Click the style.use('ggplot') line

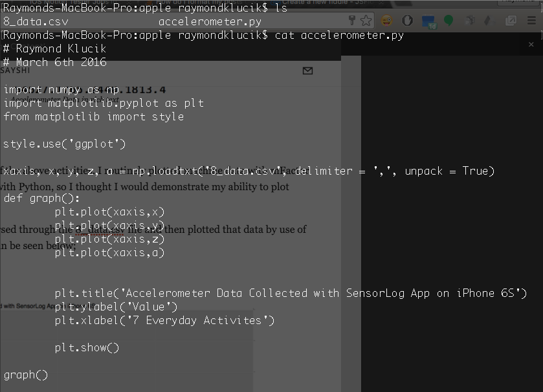65,144
